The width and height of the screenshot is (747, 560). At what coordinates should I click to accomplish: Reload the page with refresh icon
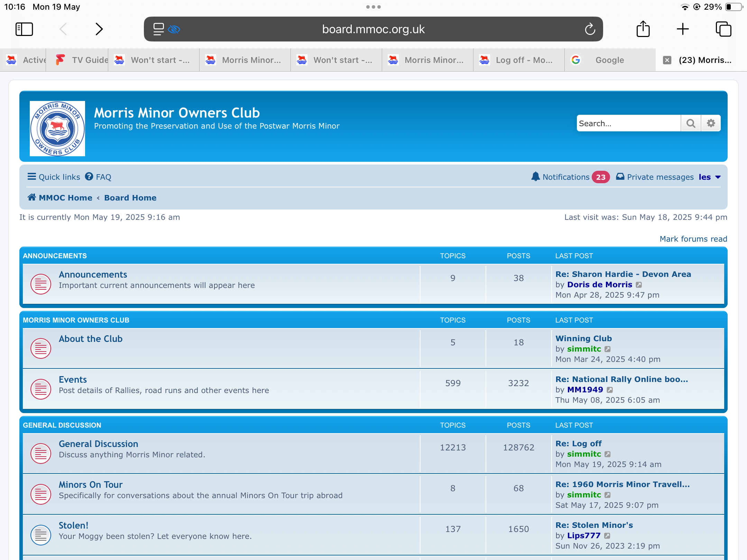point(590,29)
